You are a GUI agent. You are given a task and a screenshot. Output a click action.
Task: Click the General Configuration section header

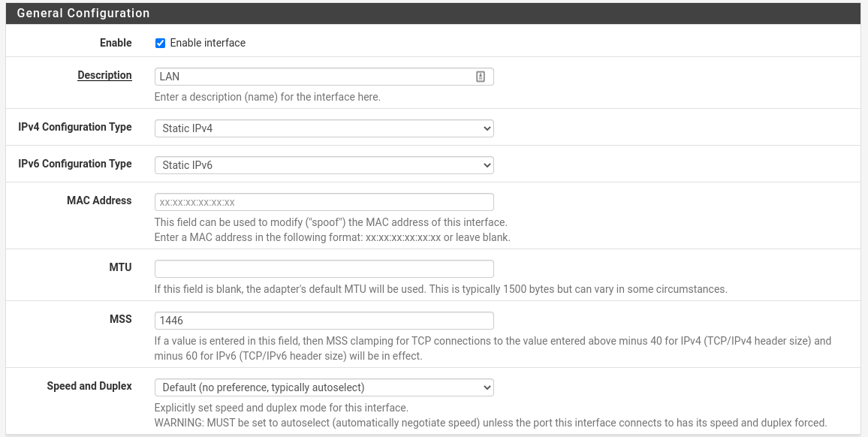(x=83, y=13)
